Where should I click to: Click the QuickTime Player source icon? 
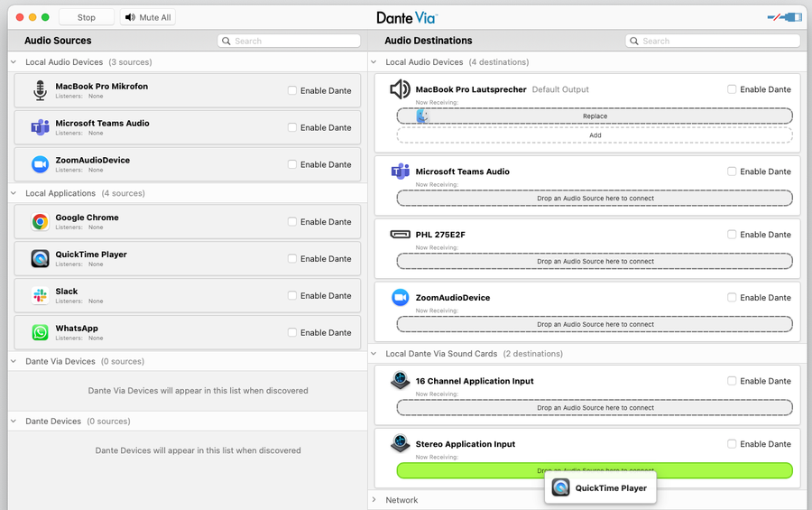click(x=40, y=259)
